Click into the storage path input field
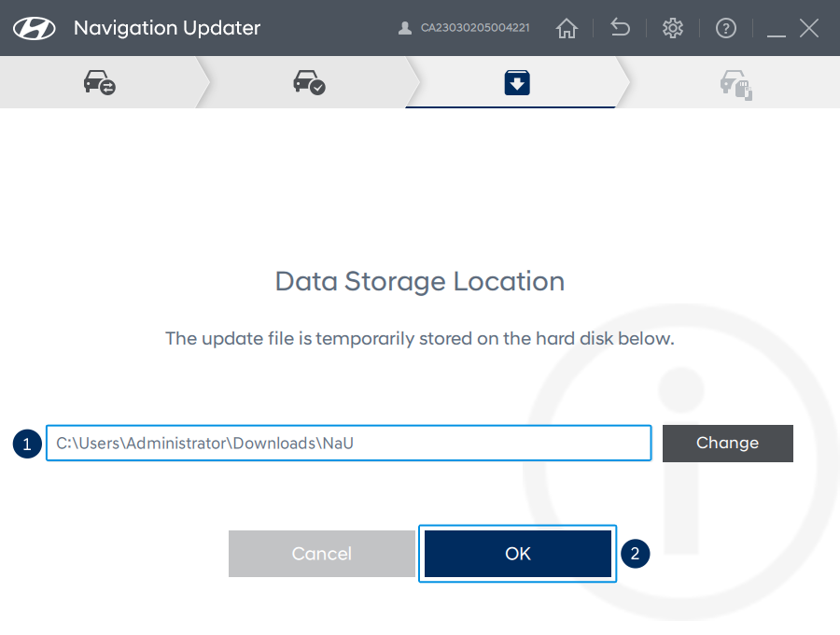The image size is (840, 635). [348, 444]
